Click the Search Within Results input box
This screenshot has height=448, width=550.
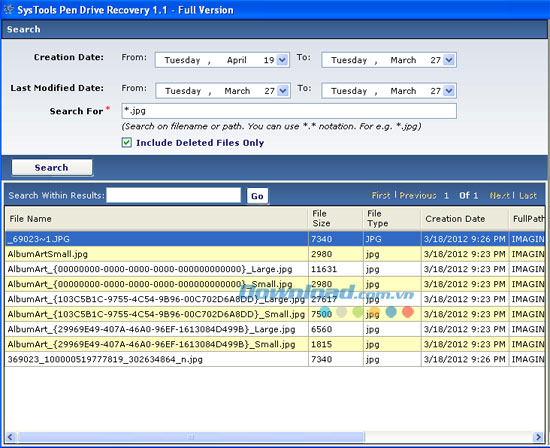(174, 195)
